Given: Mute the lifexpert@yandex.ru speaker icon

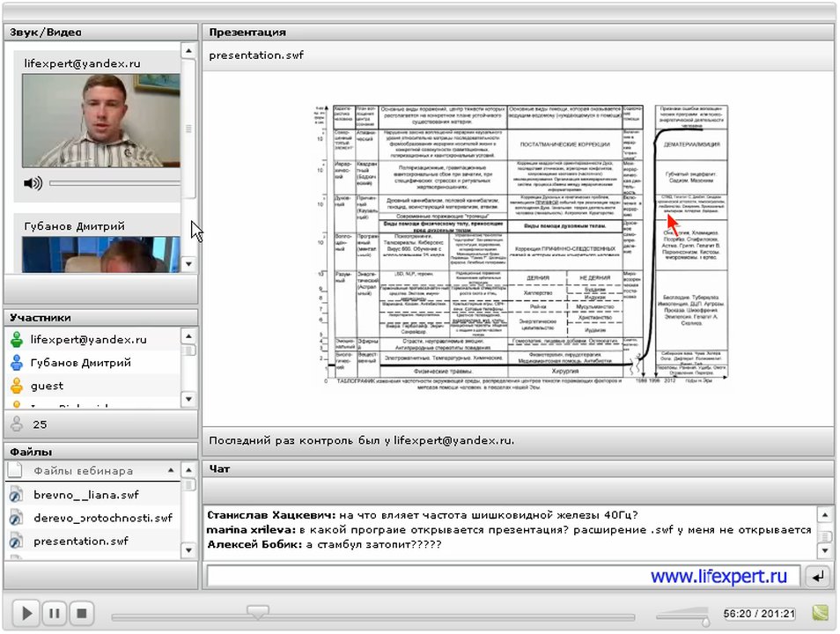Looking at the screenshot, I should coord(33,183).
